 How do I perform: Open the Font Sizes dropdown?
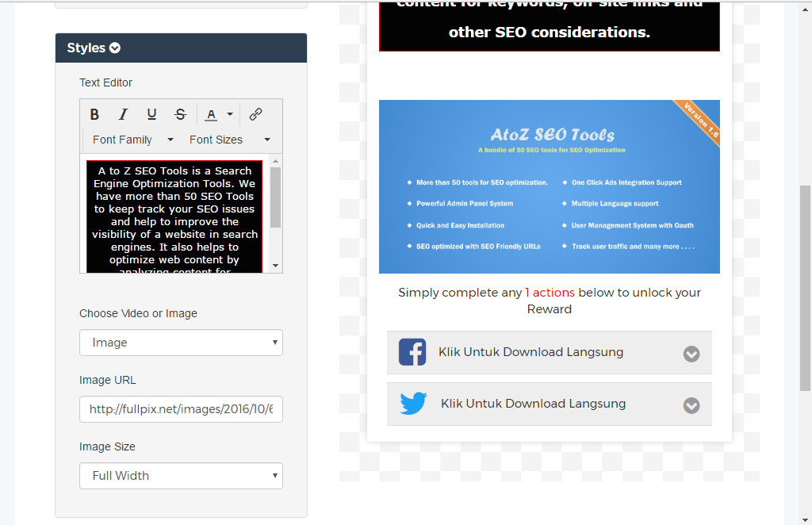229,140
